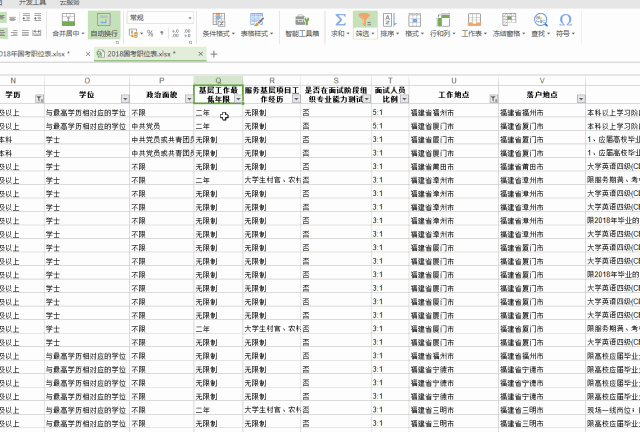The height and width of the screenshot is (432, 640).
Task: Open the 是否在面试阶段组织专业能力测试 filter dropdown
Action: click(x=367, y=99)
